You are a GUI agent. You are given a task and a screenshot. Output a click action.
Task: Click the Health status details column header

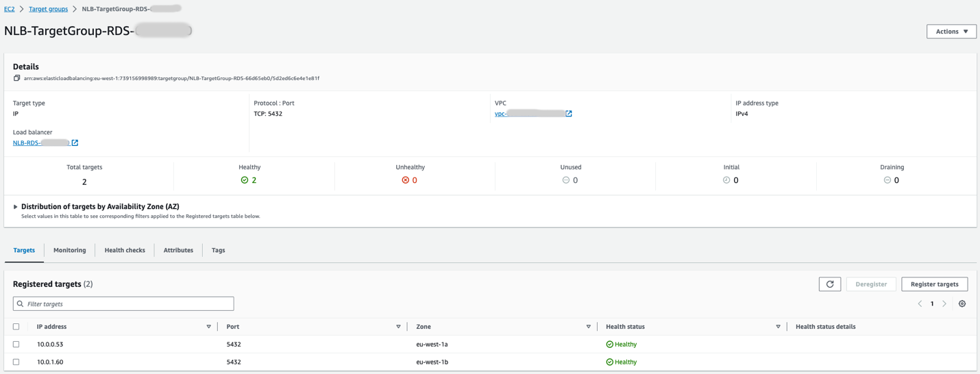[x=825, y=327]
